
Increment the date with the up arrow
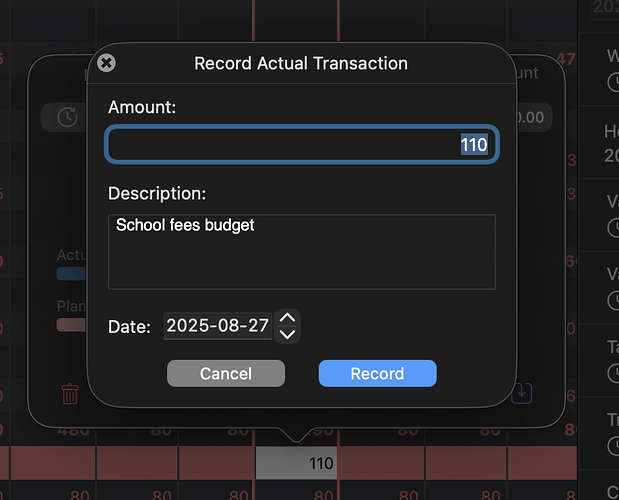point(287,318)
